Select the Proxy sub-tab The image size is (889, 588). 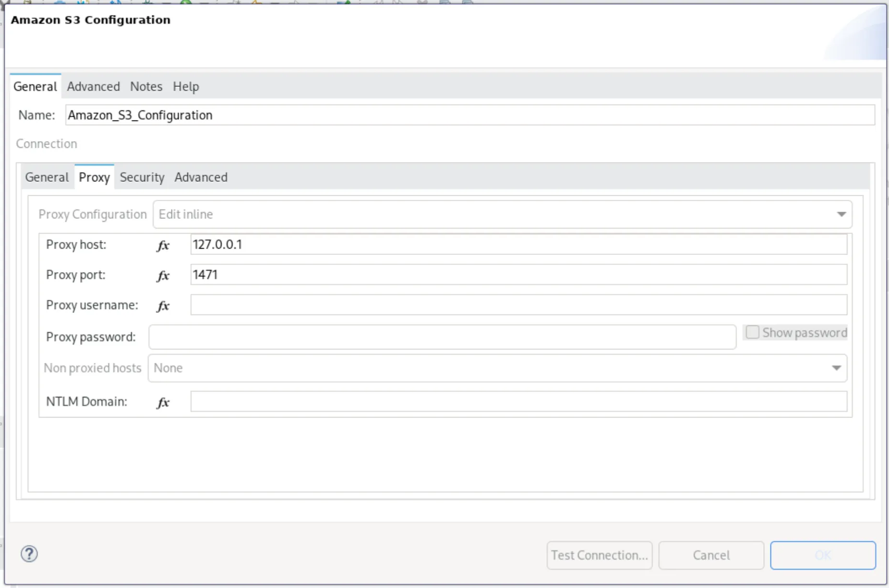pos(94,177)
